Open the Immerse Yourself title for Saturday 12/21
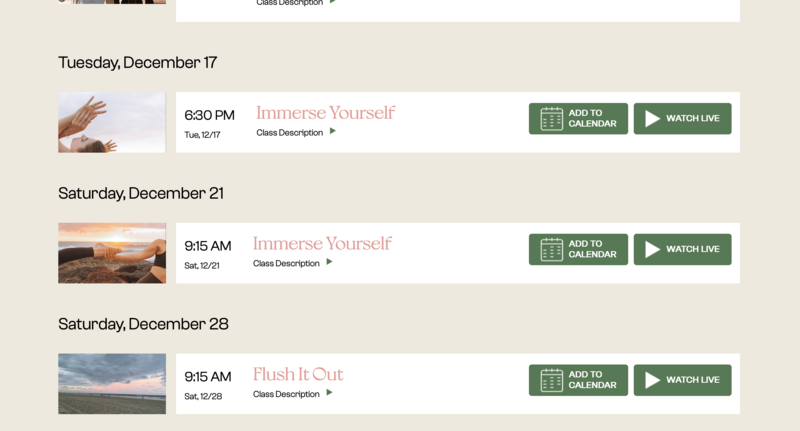 pos(322,243)
